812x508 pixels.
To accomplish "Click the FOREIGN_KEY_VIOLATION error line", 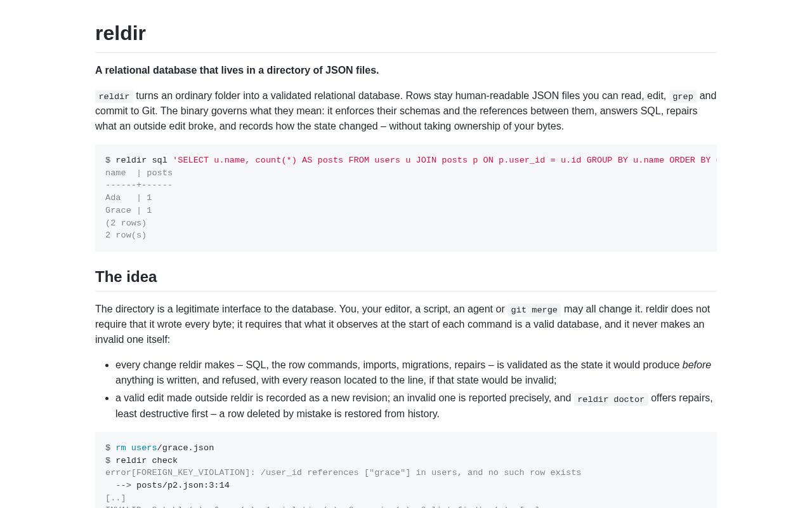I will [343, 472].
